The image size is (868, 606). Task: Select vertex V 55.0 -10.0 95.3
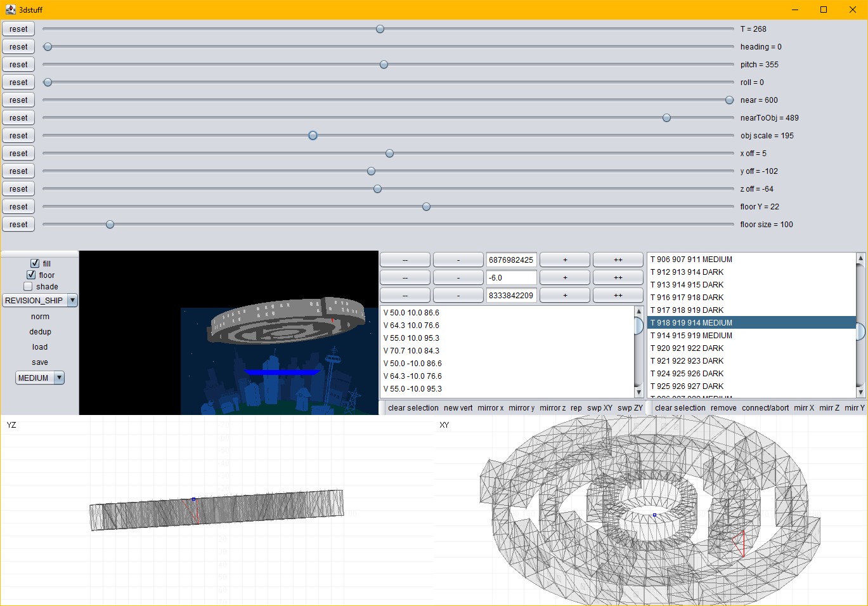(x=507, y=389)
